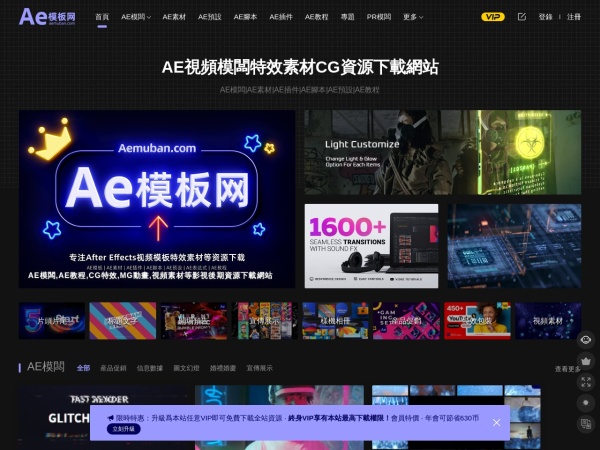Toggle fullscreen with the expand arrows icon
The height and width of the screenshot is (450, 600).
click(586, 382)
